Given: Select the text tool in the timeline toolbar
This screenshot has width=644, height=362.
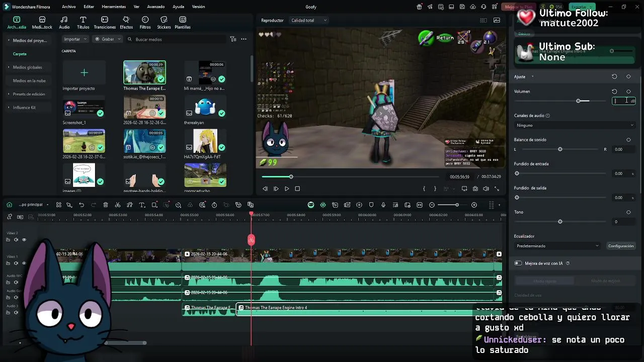Looking at the screenshot, I should [x=142, y=205].
